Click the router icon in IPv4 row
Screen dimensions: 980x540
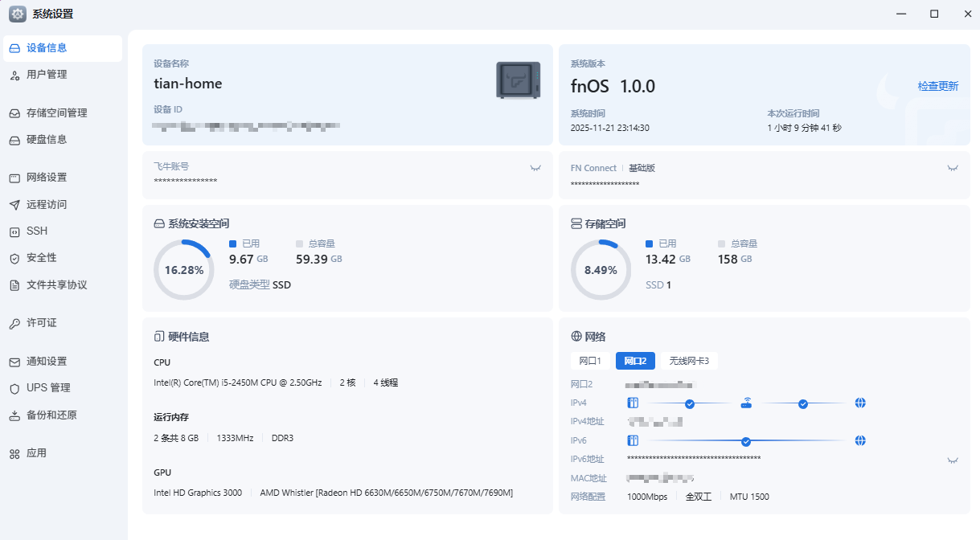tap(746, 403)
